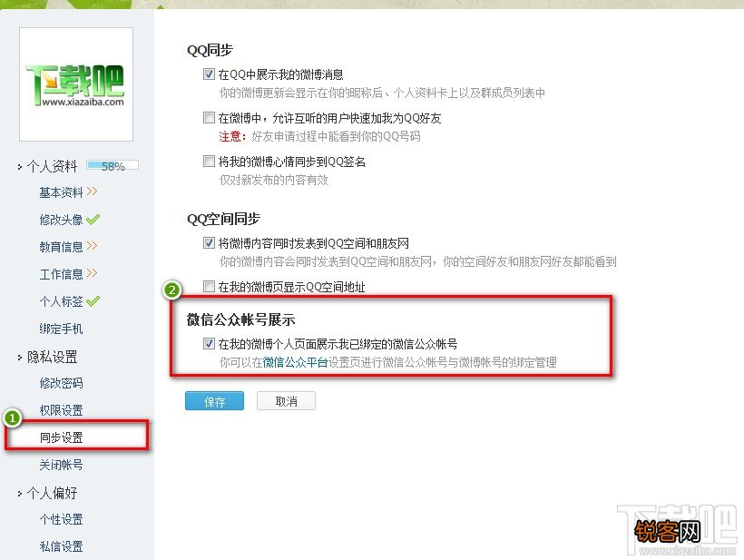Click the green checkmark beside 个人标签
Screen dimensions: 744x560
click(x=93, y=301)
